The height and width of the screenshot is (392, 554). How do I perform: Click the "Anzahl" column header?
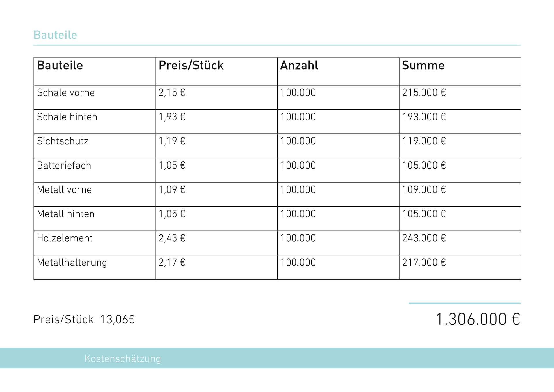299,66
